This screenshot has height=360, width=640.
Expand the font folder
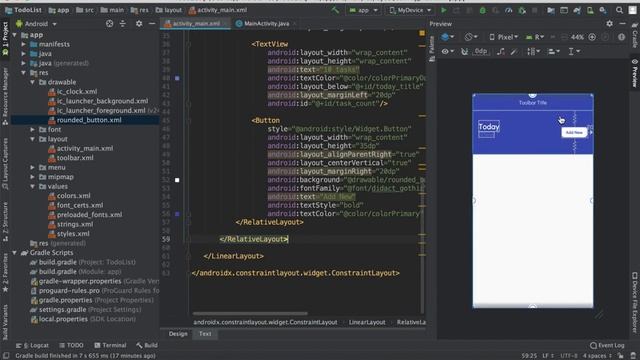tap(33, 129)
